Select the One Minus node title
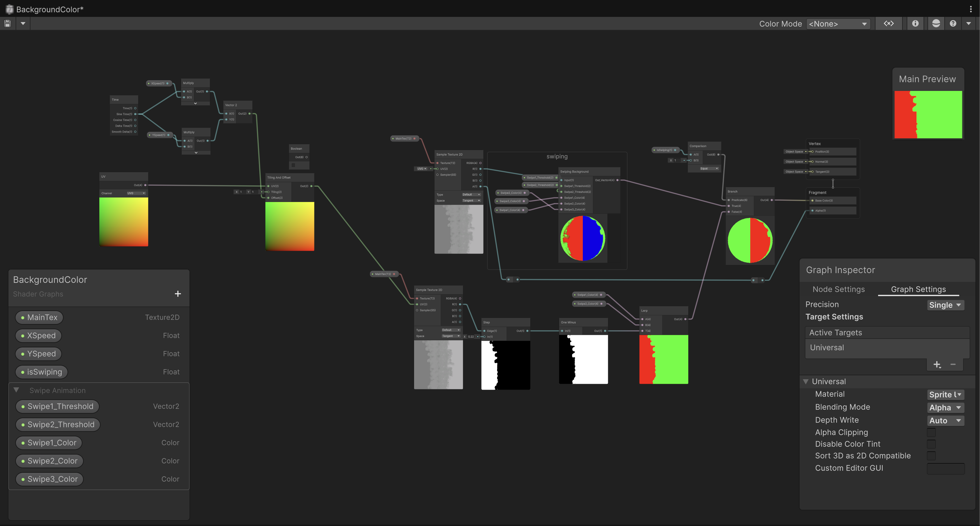Screen dimensions: 980x526 (569, 322)
